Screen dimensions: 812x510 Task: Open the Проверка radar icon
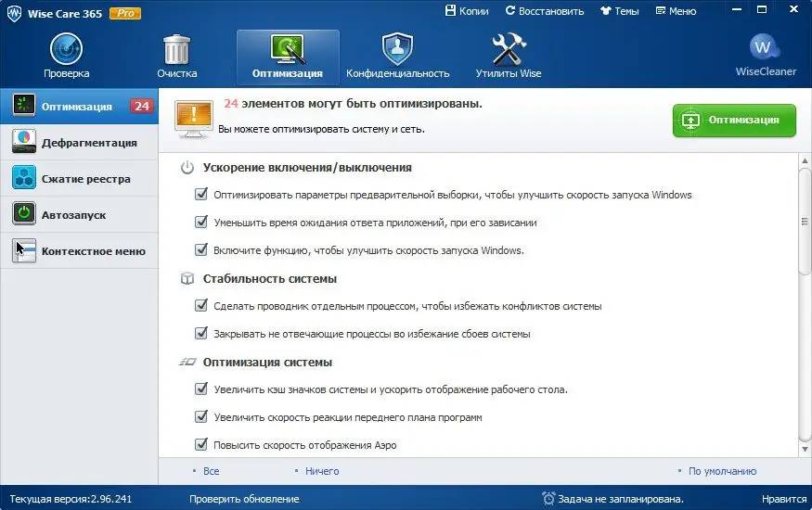point(66,49)
